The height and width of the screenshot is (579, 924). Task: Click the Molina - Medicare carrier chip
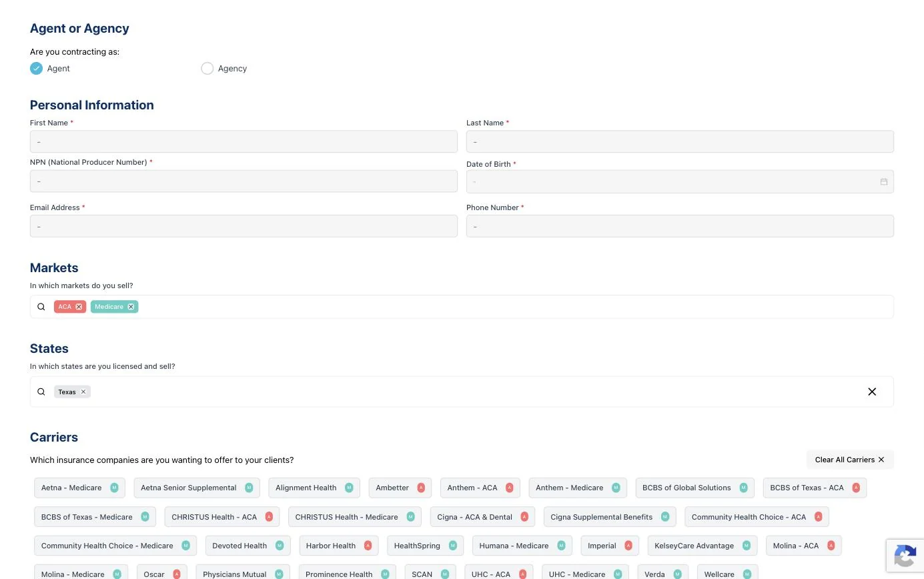[81, 573]
